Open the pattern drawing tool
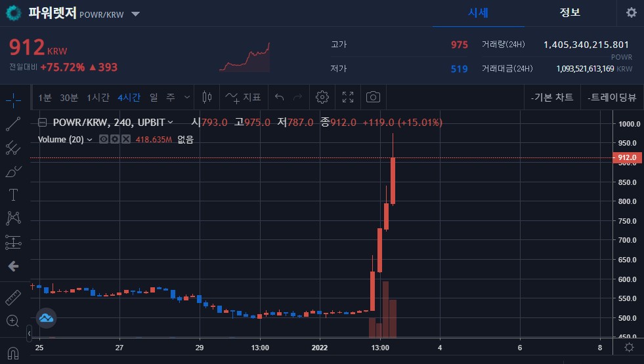 [x=13, y=218]
